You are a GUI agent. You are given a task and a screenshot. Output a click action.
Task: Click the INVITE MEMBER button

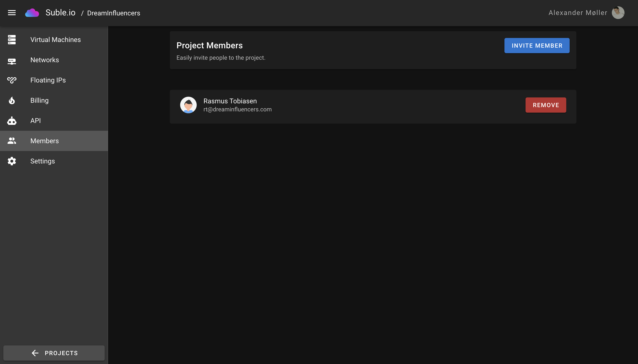pyautogui.click(x=537, y=46)
